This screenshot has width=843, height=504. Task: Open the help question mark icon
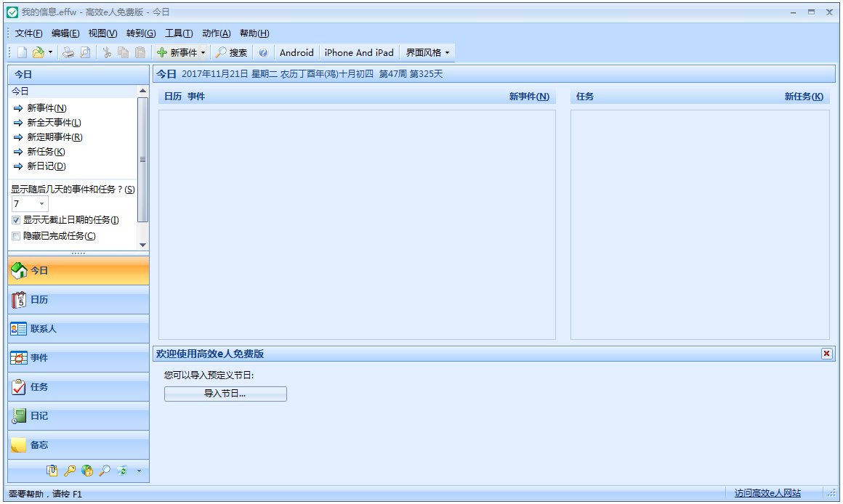tap(263, 52)
